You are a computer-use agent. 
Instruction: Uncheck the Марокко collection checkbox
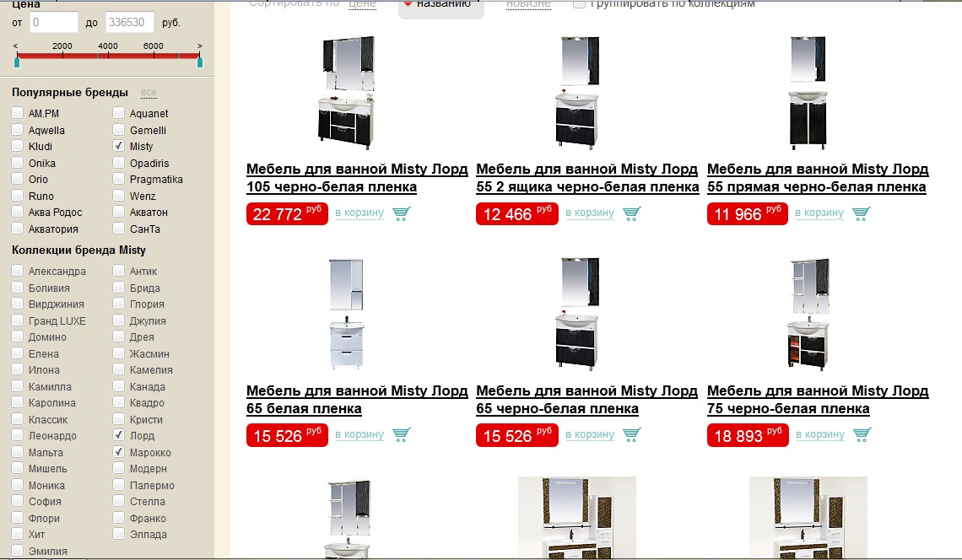(x=118, y=452)
